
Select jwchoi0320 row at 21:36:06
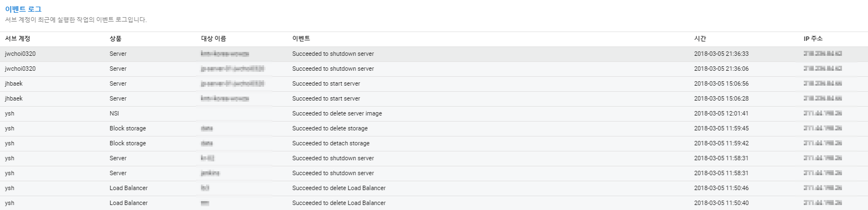(434, 69)
